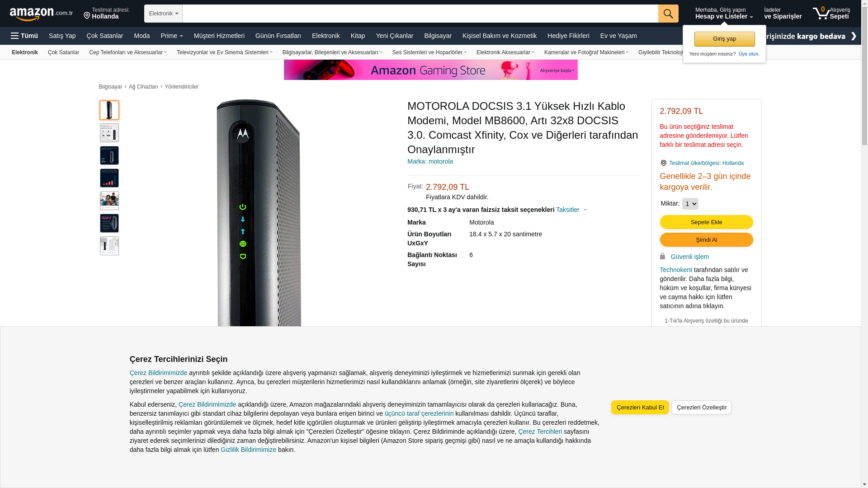The height and width of the screenshot is (488, 868).
Task: Expand the Prime menu dropdown
Action: (x=172, y=36)
